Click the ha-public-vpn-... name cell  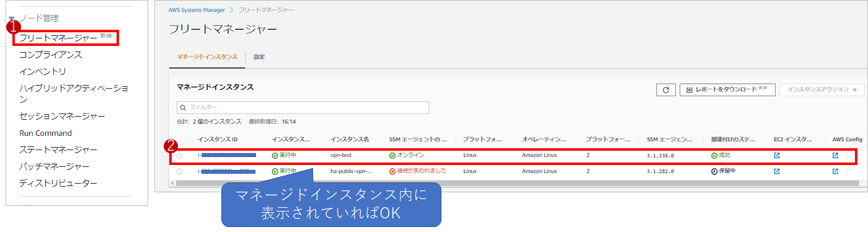tap(352, 171)
